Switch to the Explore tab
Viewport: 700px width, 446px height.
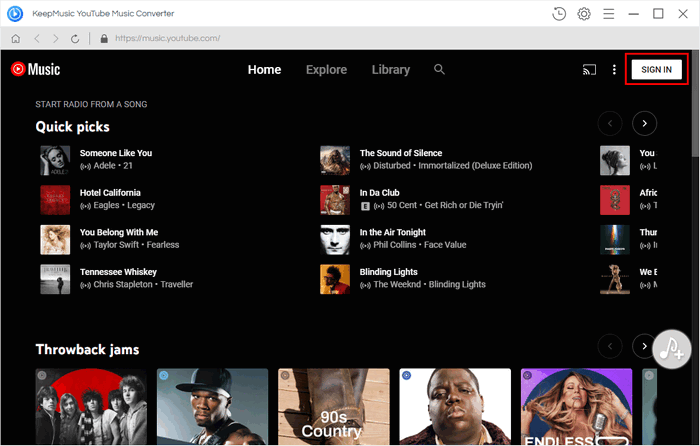coord(326,70)
